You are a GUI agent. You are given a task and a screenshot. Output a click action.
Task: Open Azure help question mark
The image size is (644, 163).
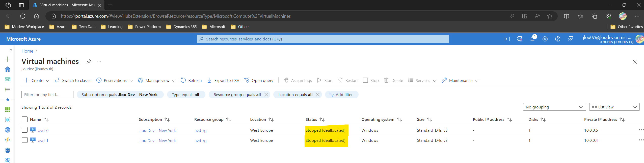tap(558, 39)
